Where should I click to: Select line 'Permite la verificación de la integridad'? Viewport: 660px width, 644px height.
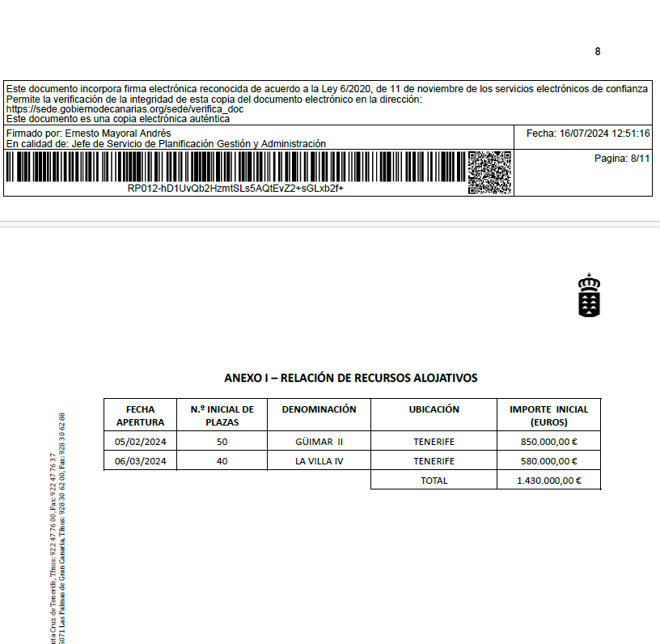[214, 100]
